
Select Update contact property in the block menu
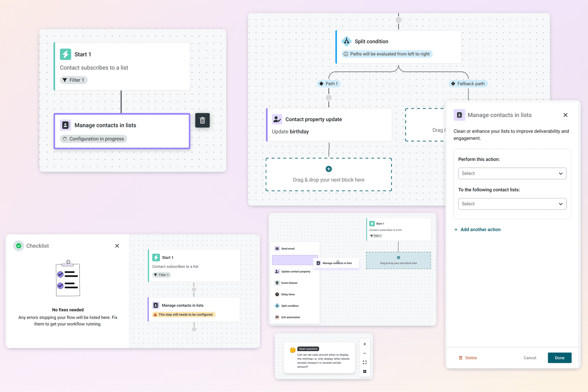[295, 271]
